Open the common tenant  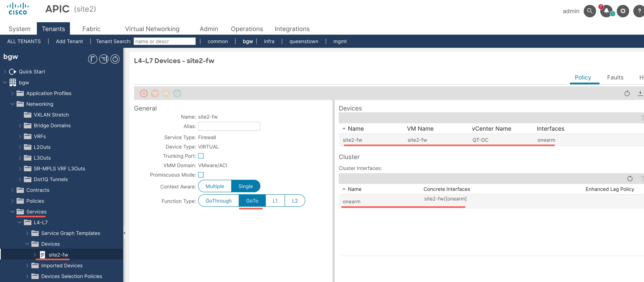tap(217, 41)
